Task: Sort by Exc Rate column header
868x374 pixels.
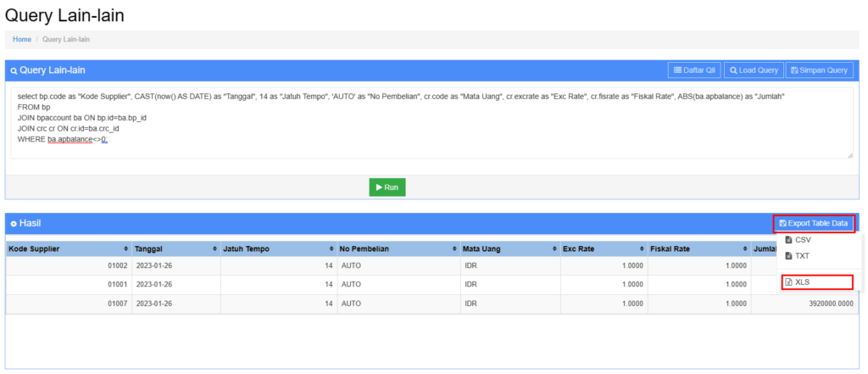Action: pyautogui.click(x=604, y=248)
